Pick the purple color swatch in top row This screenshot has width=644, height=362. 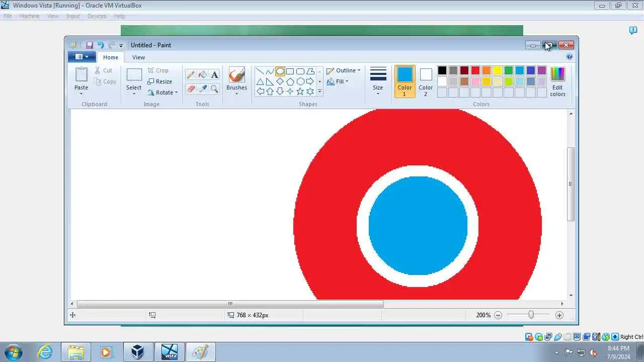pos(541,70)
